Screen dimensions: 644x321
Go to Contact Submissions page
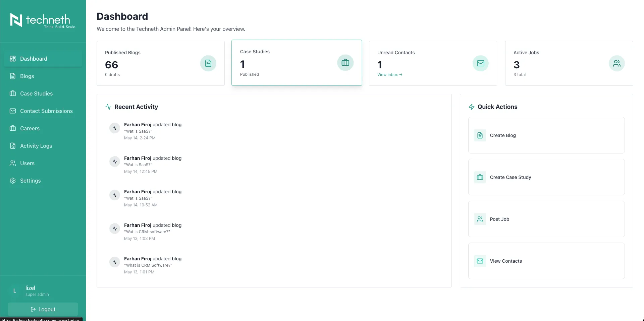43,111
